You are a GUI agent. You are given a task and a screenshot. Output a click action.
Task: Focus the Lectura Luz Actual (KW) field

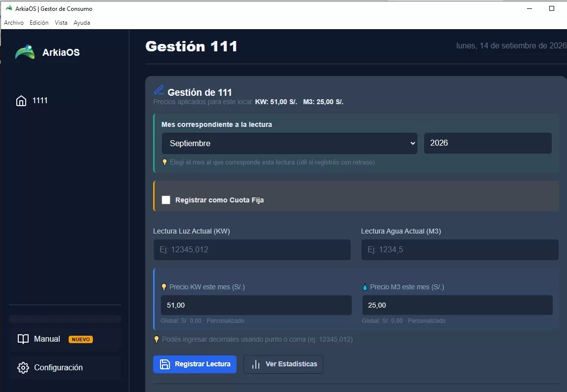coord(252,249)
